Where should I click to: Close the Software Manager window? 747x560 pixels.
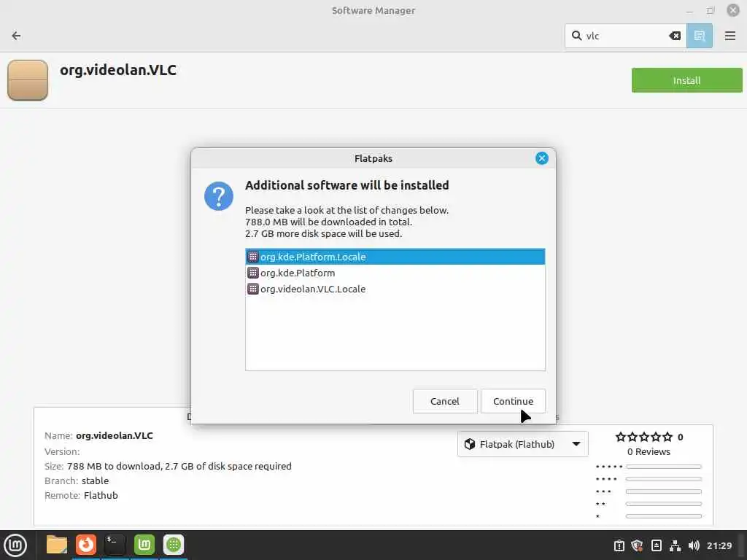click(732, 10)
